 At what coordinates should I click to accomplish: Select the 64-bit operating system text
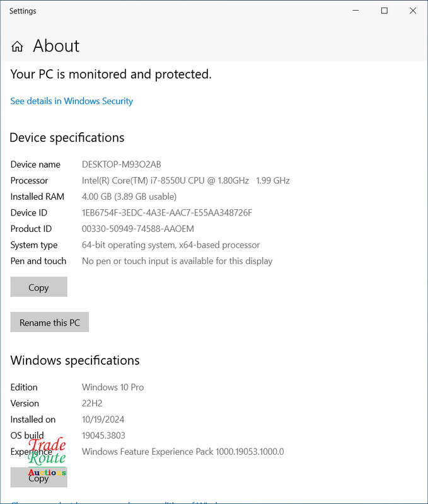(170, 245)
